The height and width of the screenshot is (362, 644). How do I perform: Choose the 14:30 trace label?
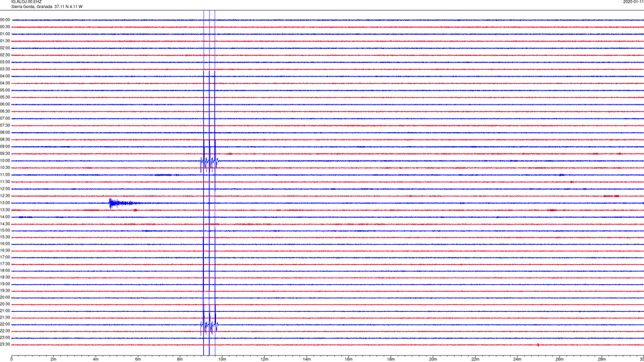tap(5, 224)
